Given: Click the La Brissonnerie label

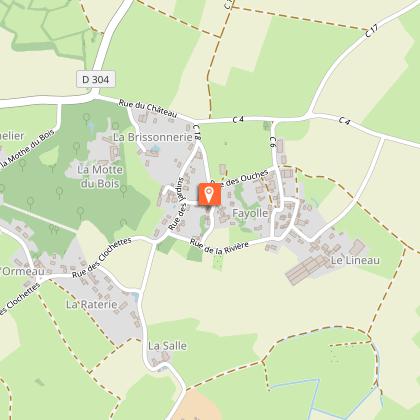Looking at the screenshot, I should coord(153,137).
